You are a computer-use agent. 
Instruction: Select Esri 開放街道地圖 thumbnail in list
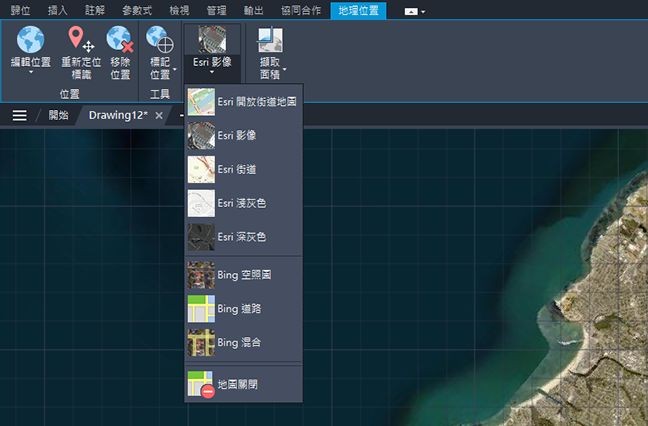[x=201, y=102]
